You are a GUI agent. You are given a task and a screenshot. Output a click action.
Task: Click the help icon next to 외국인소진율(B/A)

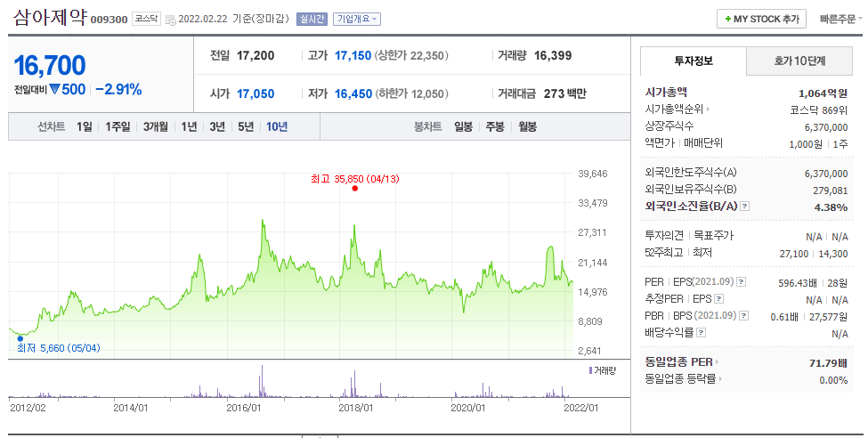[744, 207]
